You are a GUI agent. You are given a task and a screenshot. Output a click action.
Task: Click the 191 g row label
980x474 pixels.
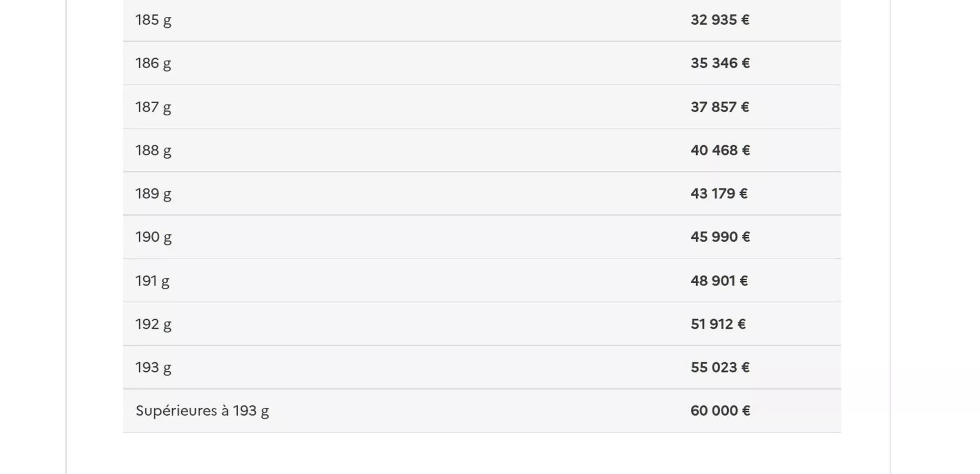click(x=152, y=281)
